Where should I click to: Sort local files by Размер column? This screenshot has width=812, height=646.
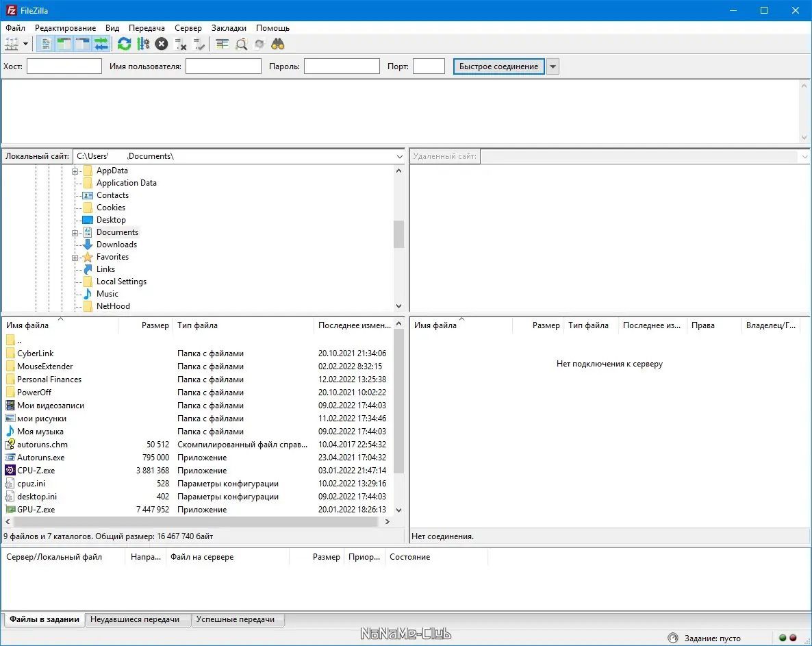(x=155, y=325)
